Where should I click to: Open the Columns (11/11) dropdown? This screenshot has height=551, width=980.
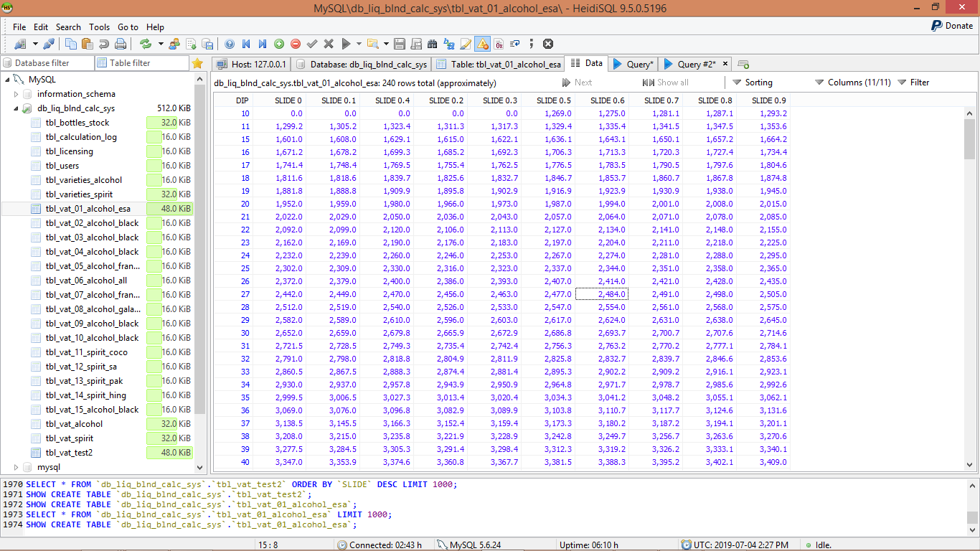click(853, 83)
